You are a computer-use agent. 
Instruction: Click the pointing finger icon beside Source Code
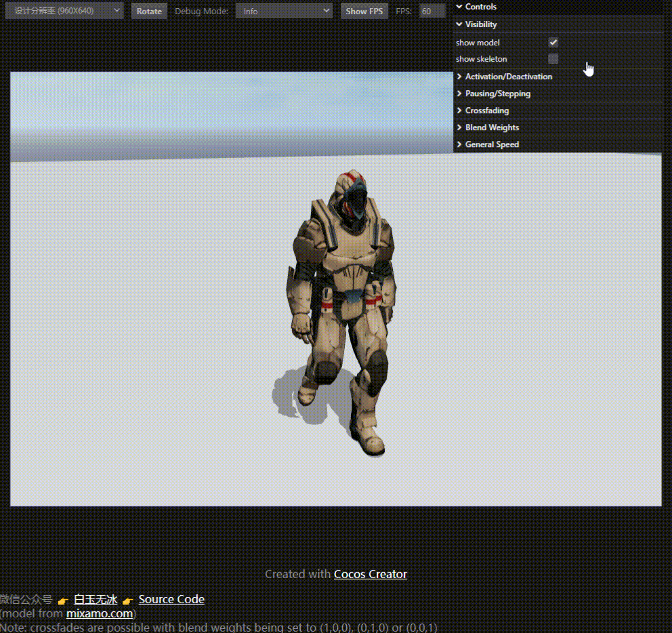point(127,600)
